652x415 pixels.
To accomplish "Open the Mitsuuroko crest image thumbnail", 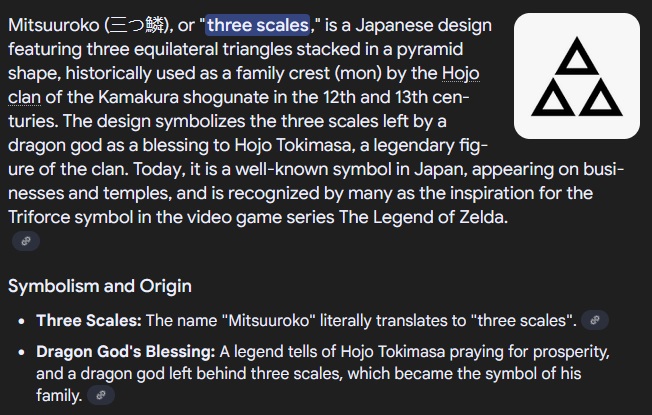I will tap(577, 76).
